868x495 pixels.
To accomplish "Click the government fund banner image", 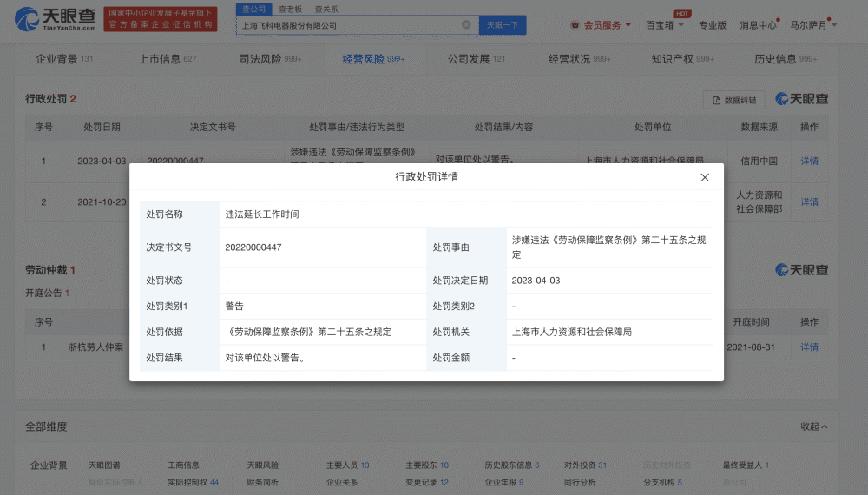I will pos(160,19).
